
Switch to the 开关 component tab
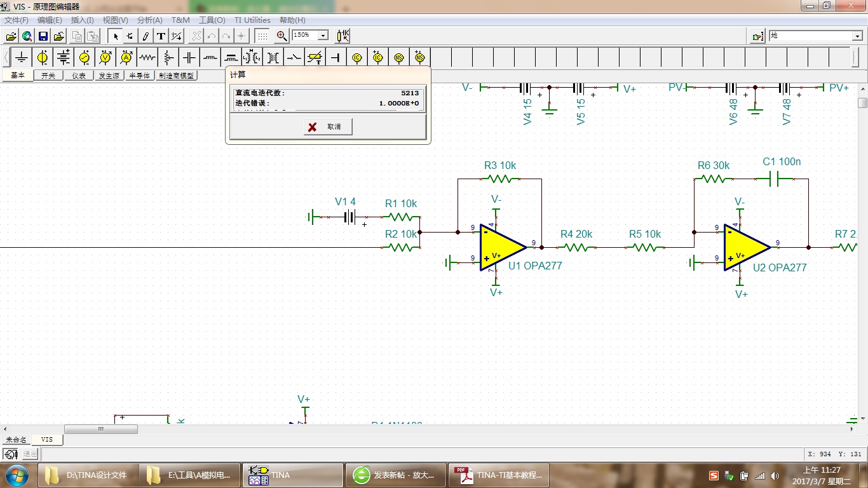pyautogui.click(x=48, y=76)
